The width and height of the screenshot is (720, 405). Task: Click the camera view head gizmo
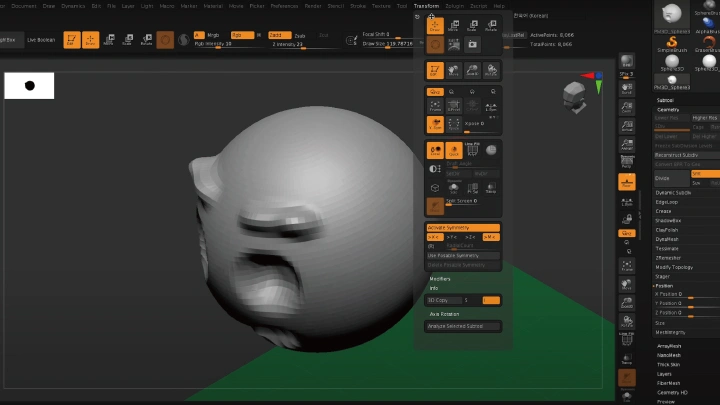tap(574, 97)
